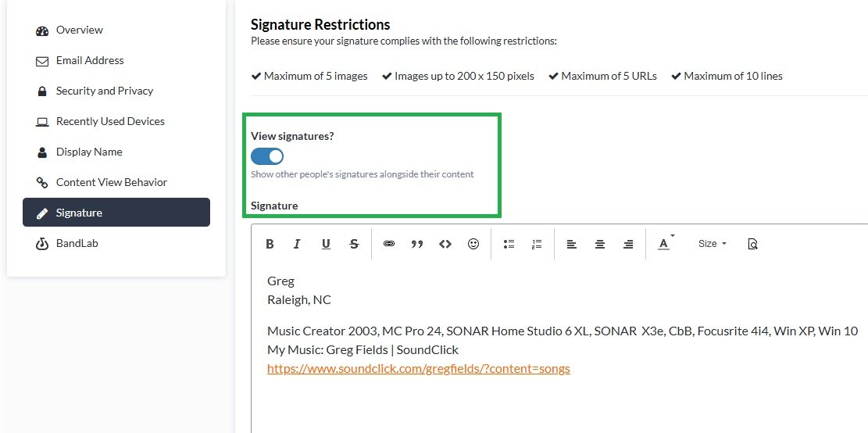Insert a numbered list

pyautogui.click(x=537, y=244)
